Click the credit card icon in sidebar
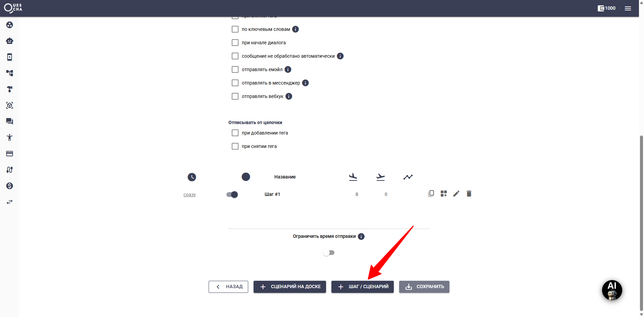This screenshot has height=317, width=644. coord(9,154)
